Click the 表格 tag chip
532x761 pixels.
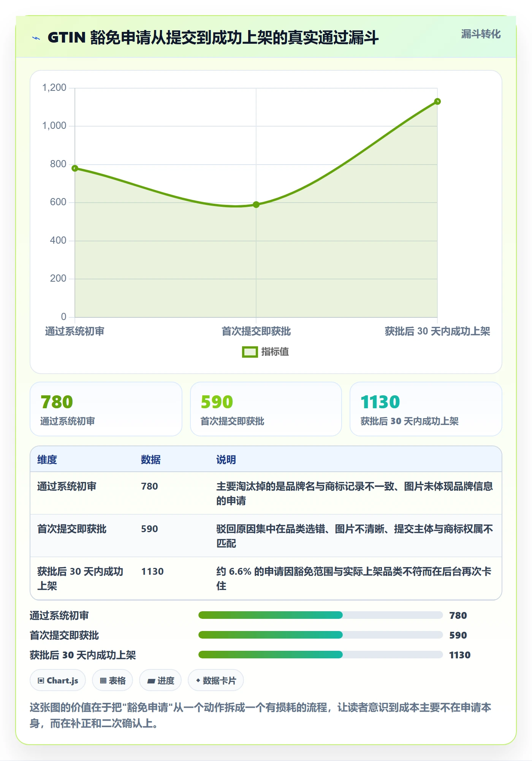[x=112, y=680]
